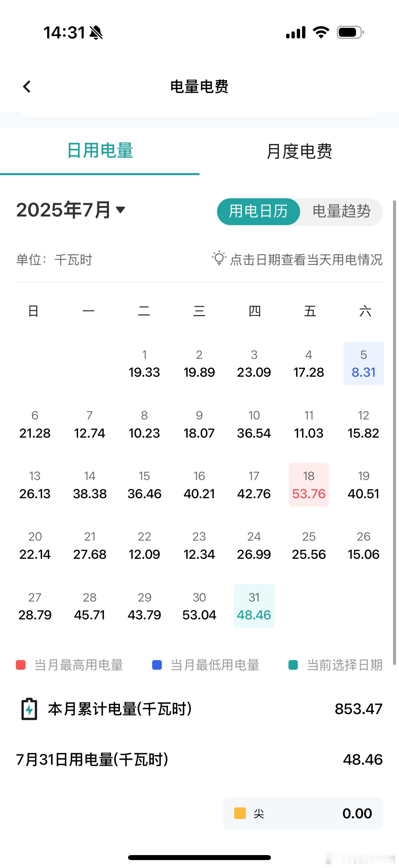Tap the teal 当前选择日期 legend swatch
Image resolution: width=399 pixels, height=868 pixels.
(293, 665)
